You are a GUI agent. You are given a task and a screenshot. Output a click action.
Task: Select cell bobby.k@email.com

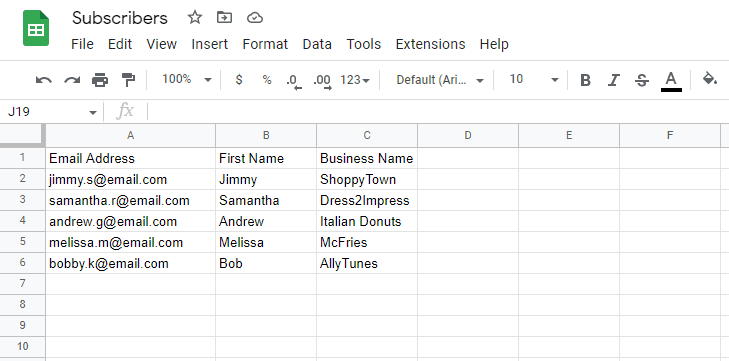coord(131,263)
